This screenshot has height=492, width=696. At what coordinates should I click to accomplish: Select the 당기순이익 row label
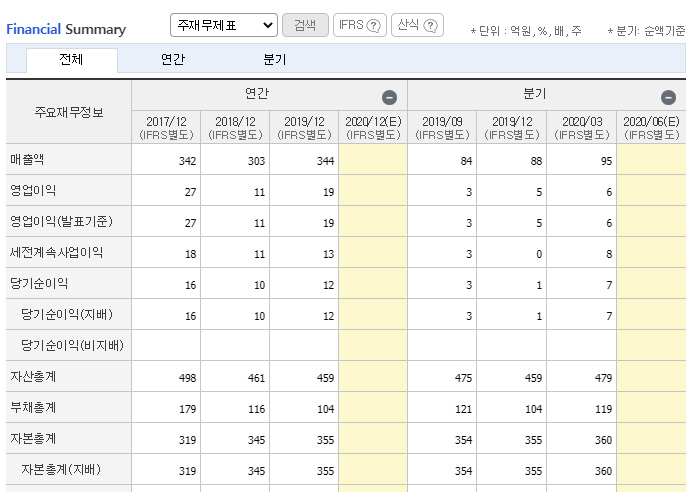(x=39, y=283)
